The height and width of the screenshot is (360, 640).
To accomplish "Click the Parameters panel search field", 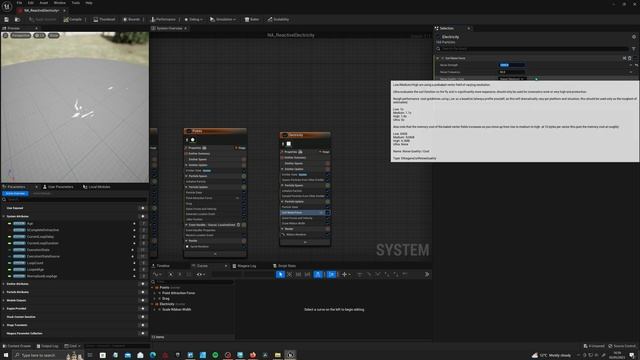I will click(75, 200).
